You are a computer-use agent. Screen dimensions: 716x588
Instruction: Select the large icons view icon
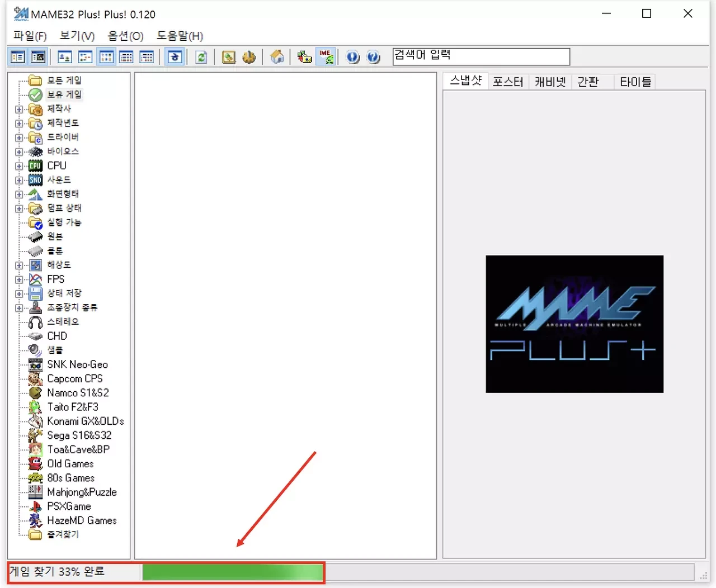pyautogui.click(x=106, y=56)
